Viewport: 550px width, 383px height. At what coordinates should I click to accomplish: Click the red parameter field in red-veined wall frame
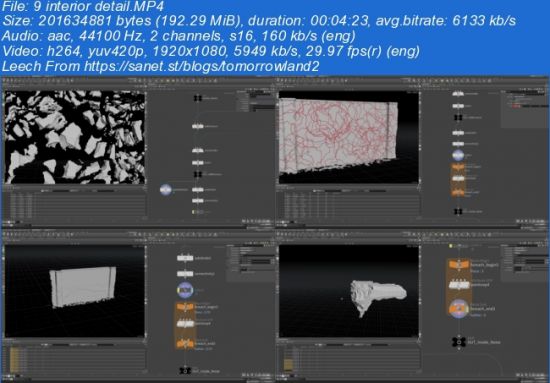(x=517, y=106)
